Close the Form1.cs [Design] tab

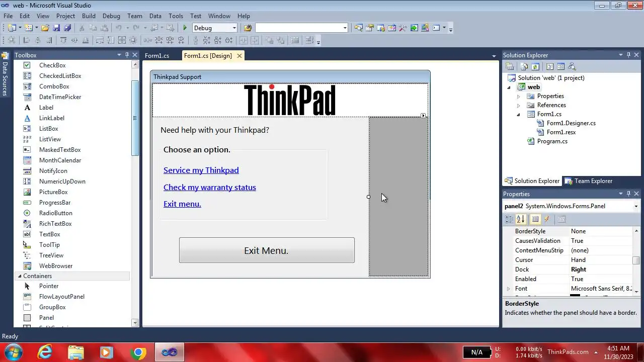(239, 56)
